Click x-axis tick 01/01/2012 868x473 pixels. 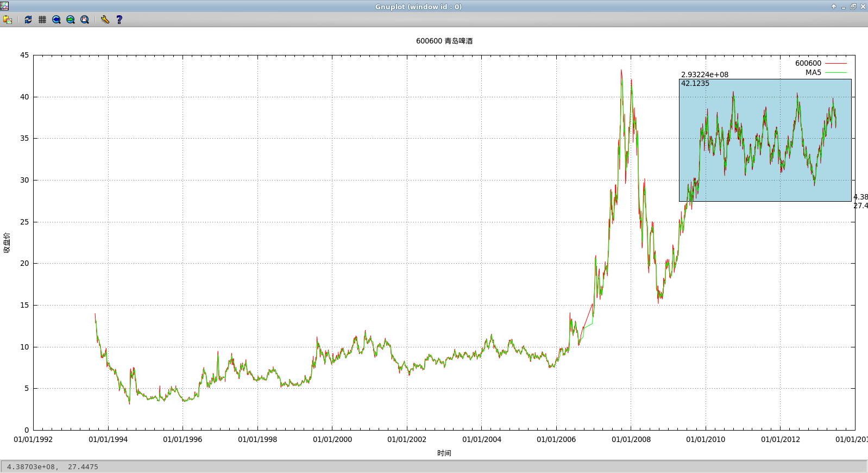coord(781,439)
